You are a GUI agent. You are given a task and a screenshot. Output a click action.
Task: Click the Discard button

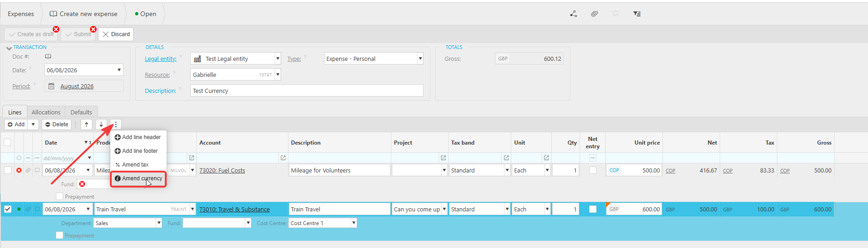click(x=116, y=34)
